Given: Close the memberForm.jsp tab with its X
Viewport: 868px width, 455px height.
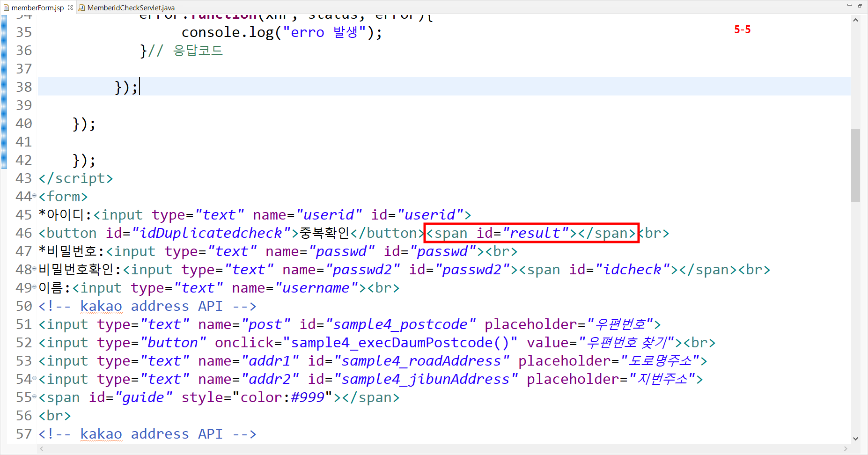Looking at the screenshot, I should coord(70,7).
